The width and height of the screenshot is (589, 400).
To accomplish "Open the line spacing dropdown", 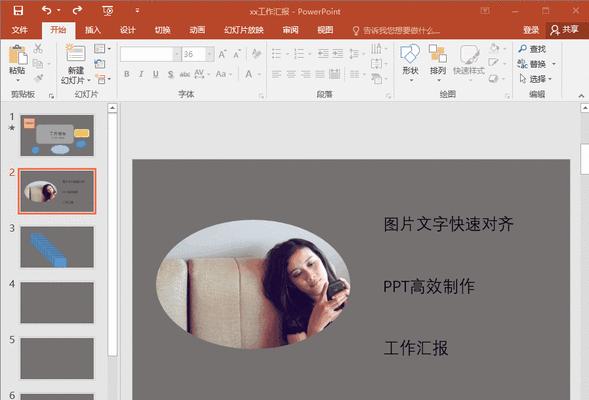I will point(356,54).
